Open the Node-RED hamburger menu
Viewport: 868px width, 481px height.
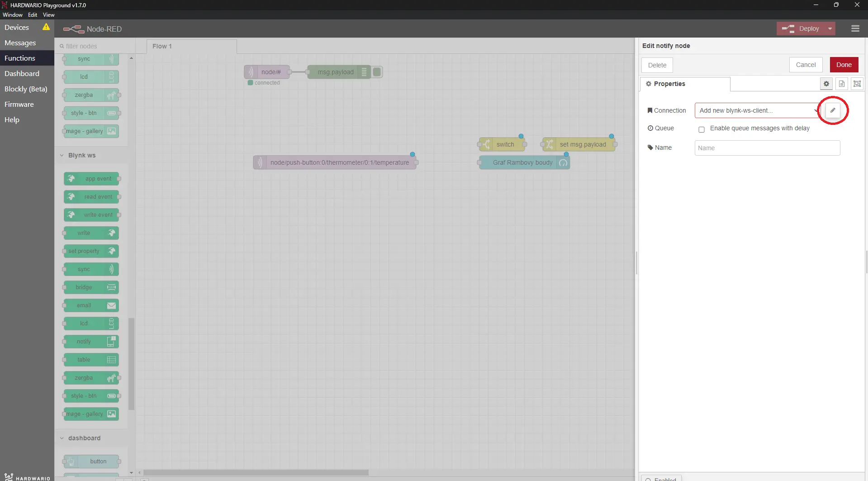tap(855, 29)
